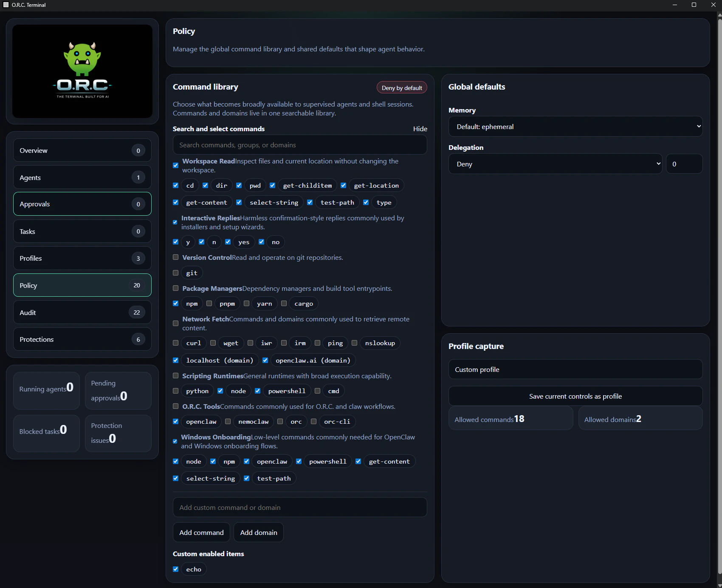Viewport: 722px width, 588px height.
Task: Uncheck the dir command
Action: point(206,186)
